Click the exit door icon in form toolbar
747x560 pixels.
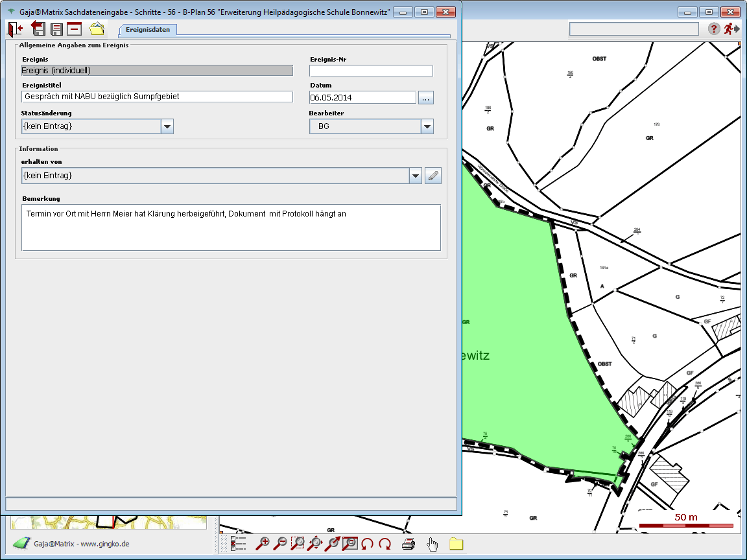(15, 29)
